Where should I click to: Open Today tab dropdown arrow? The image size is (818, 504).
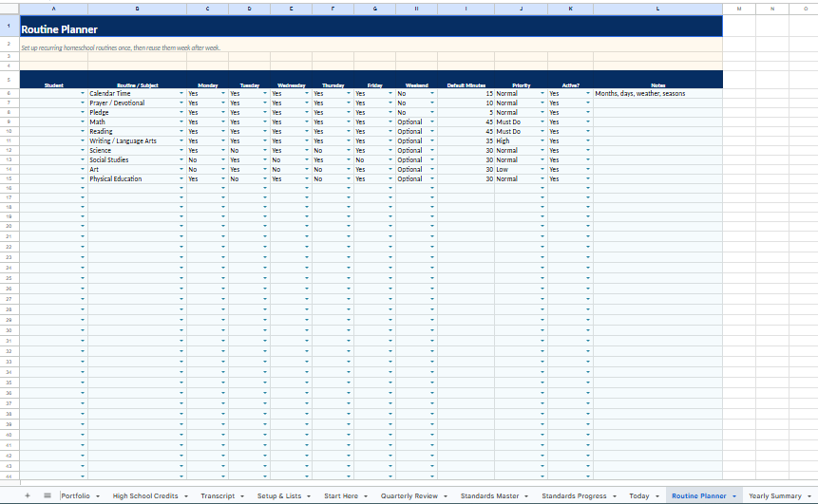[656, 496]
